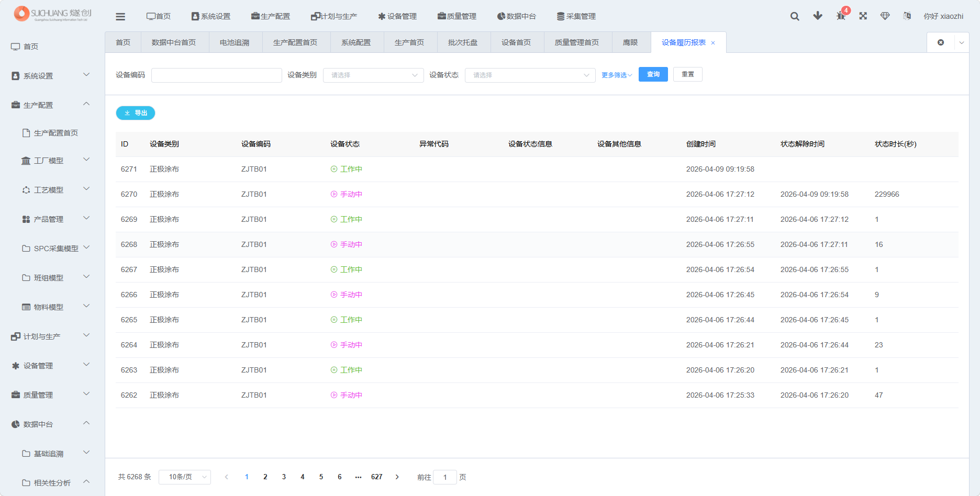Viewport: 980px width, 496px height.
Task: Toggle fullscreen with the expand arrows icon
Action: [863, 16]
